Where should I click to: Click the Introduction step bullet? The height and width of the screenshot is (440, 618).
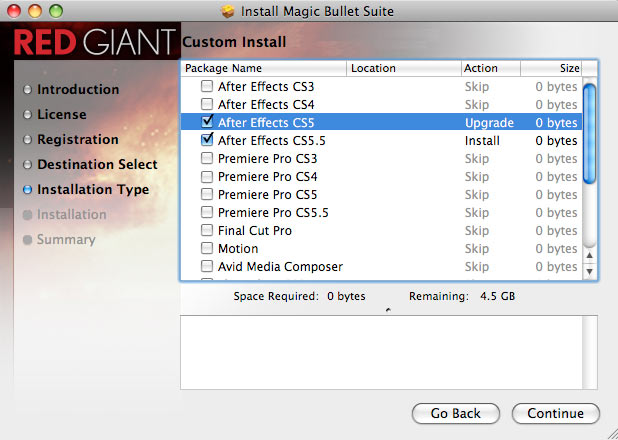[x=27, y=89]
